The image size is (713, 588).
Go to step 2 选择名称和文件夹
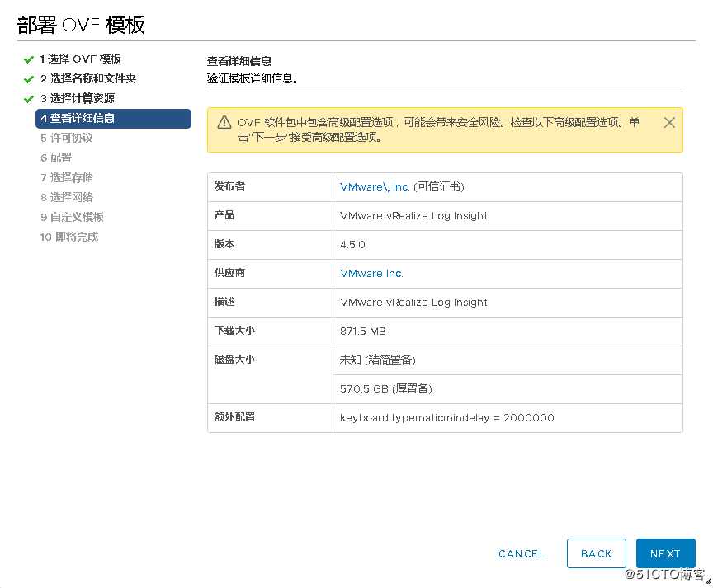[x=88, y=78]
